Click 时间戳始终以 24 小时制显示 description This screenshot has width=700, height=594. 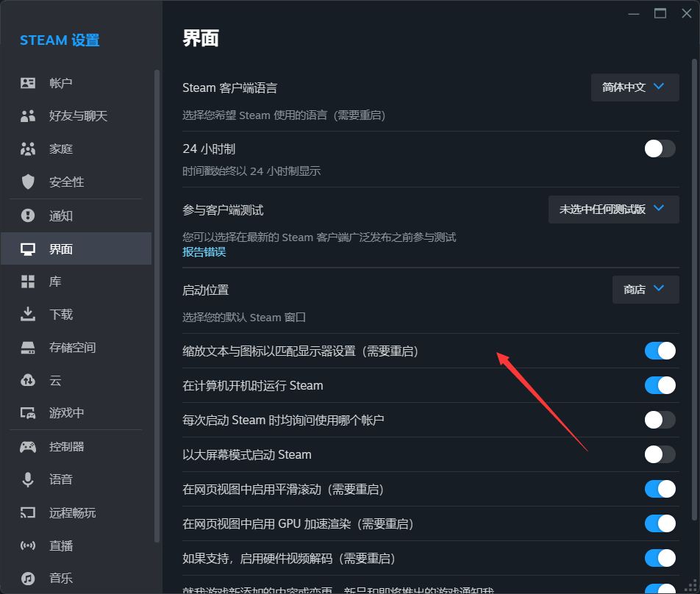coord(251,171)
